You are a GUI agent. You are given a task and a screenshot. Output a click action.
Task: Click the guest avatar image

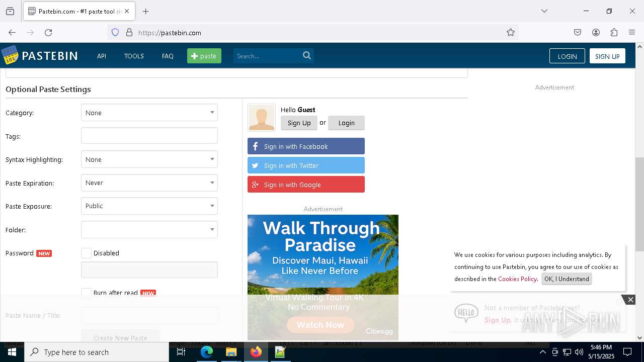pos(262,118)
